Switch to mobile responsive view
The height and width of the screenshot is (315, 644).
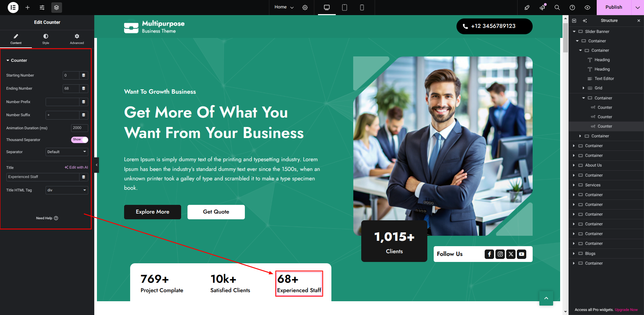[x=362, y=7]
